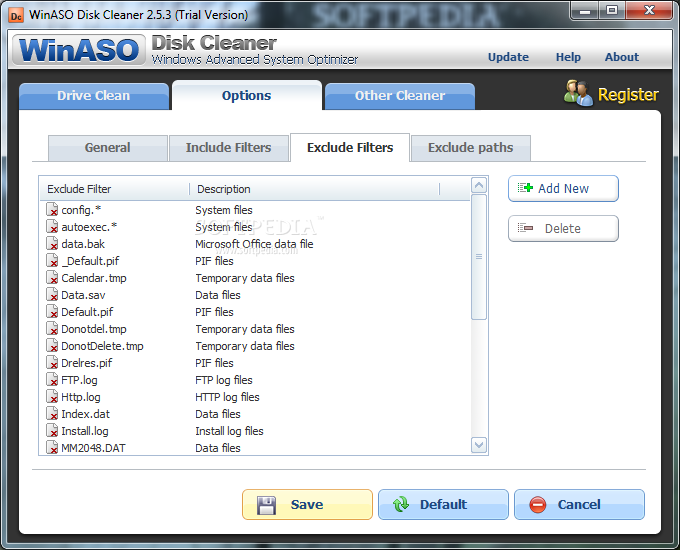Click 'Install log files' description

(x=229, y=431)
